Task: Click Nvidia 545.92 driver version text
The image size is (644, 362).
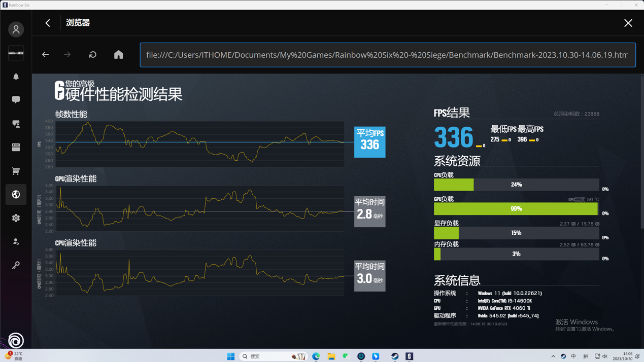Action: pyautogui.click(x=508, y=316)
